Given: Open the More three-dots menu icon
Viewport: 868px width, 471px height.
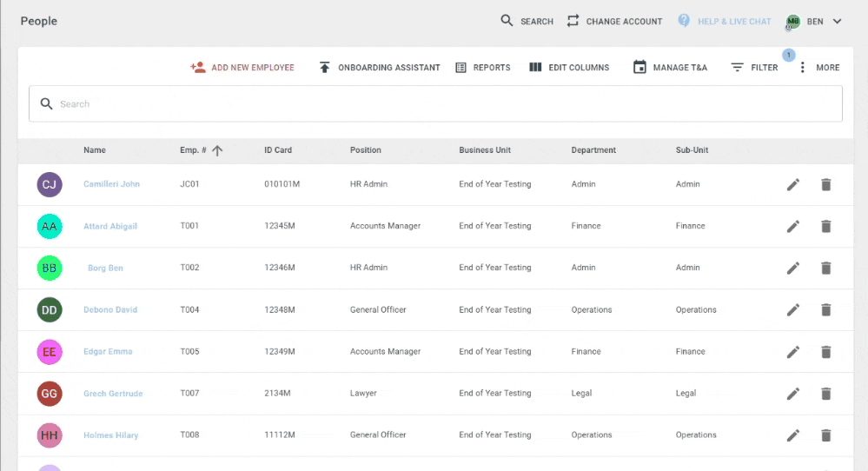Looking at the screenshot, I should (802, 68).
